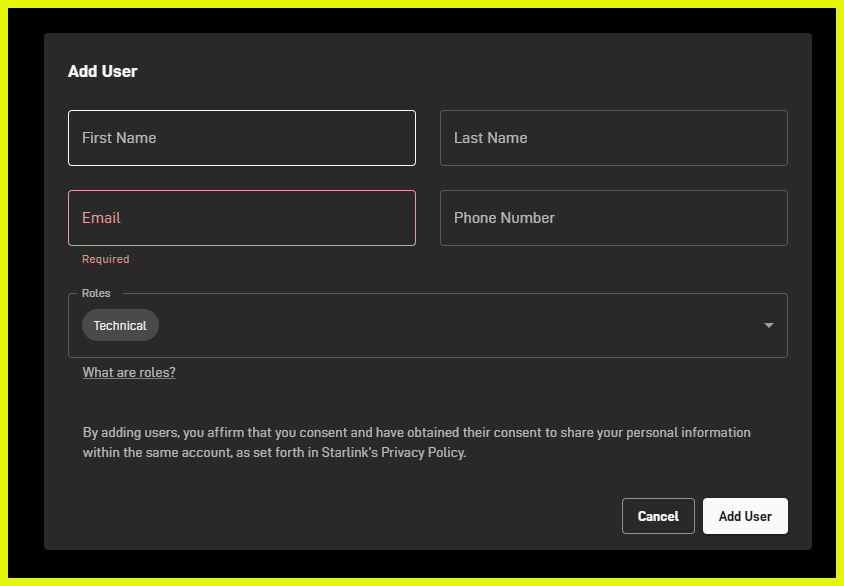Click the First Name input field
The image size is (844, 586).
point(241,138)
